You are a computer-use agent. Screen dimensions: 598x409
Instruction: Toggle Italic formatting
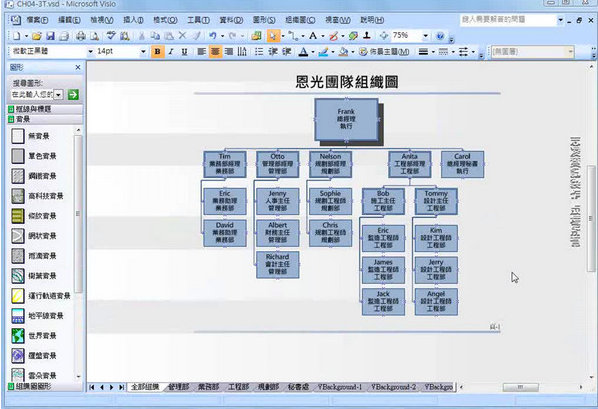point(170,52)
